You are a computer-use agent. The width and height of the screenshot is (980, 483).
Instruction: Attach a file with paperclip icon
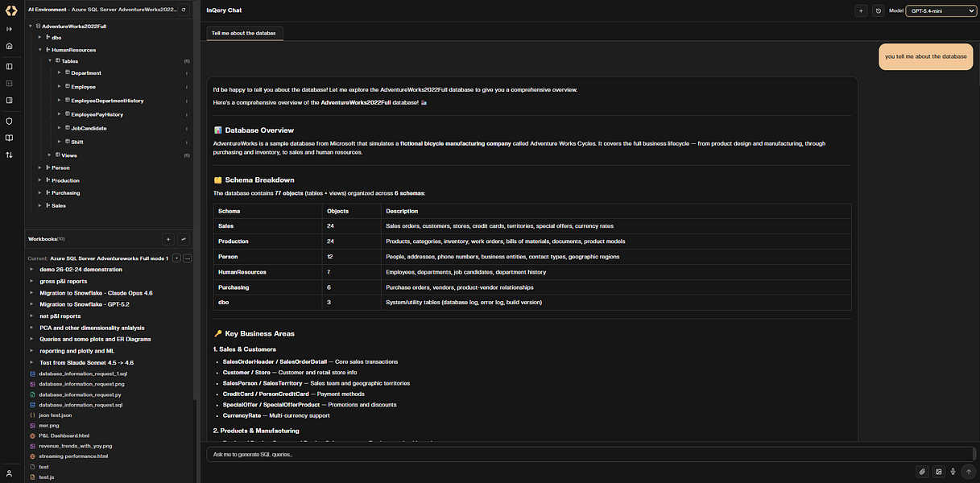click(923, 472)
